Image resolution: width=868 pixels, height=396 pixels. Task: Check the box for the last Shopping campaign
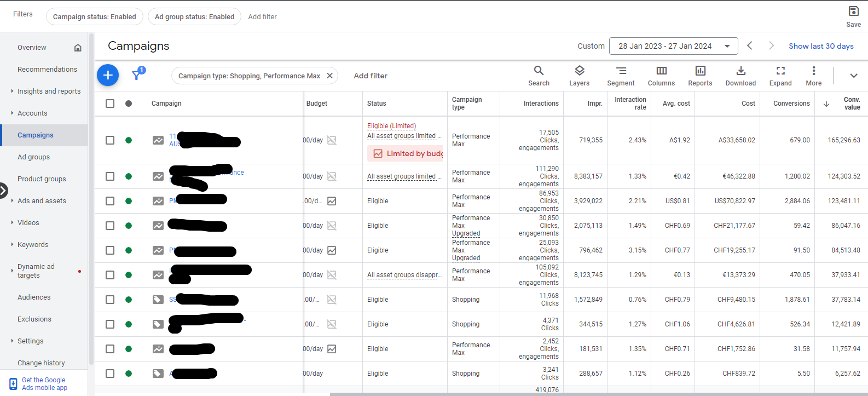pyautogui.click(x=110, y=374)
